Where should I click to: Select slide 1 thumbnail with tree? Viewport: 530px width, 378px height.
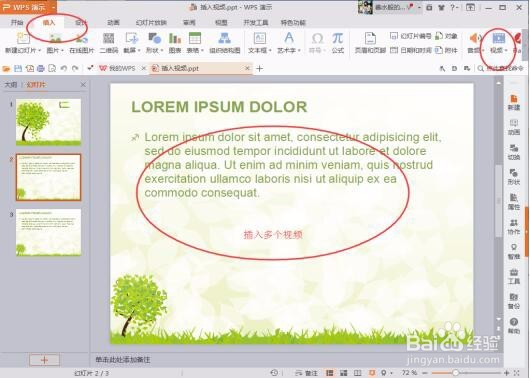pyautogui.click(x=48, y=122)
